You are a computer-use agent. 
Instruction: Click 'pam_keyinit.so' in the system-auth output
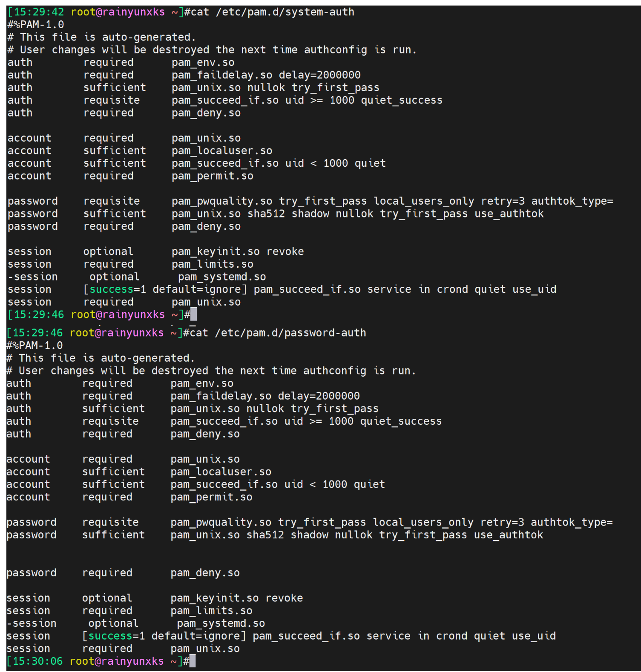click(216, 252)
